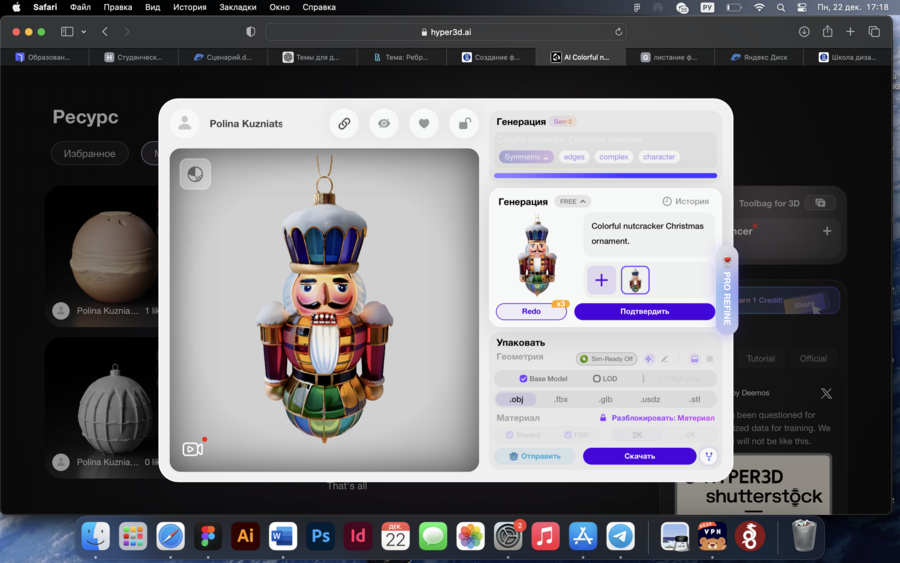Switch to Tutorial tab in background
Screen dimensions: 900x563
(761, 359)
